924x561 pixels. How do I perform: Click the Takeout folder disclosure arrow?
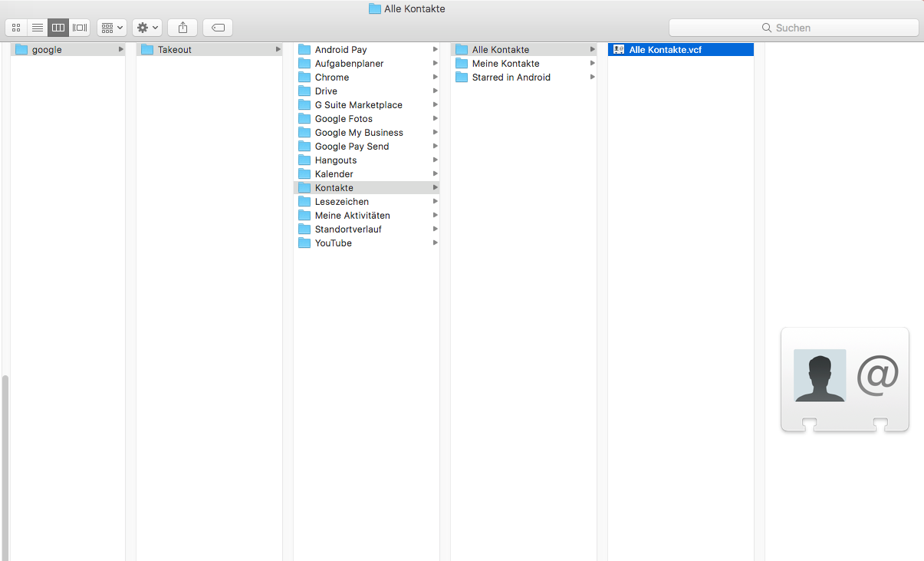278,49
